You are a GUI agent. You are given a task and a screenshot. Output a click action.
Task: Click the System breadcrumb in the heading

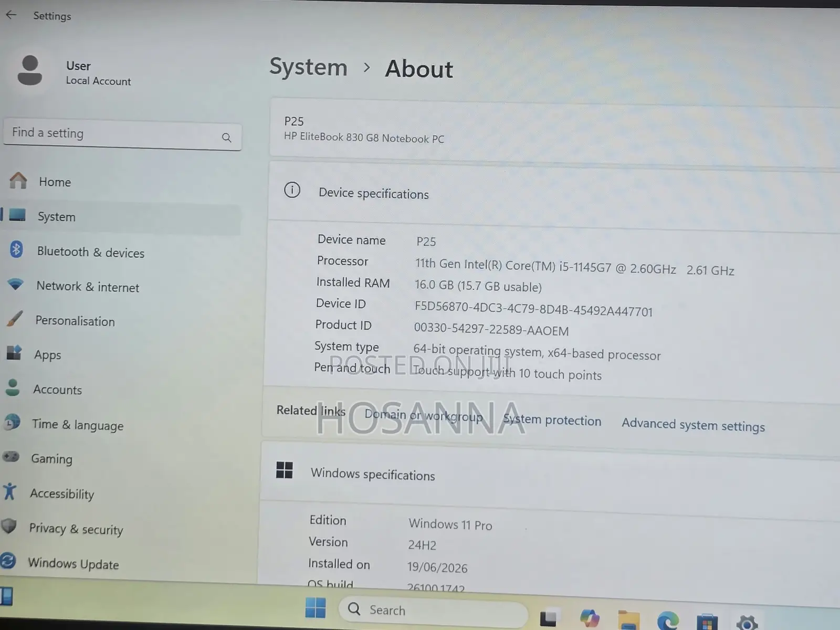coord(308,67)
